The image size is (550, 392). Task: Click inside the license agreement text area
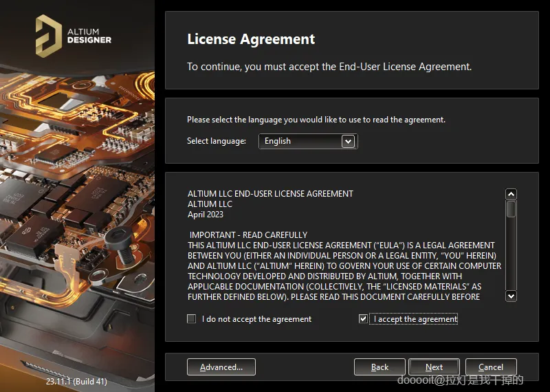click(344, 246)
